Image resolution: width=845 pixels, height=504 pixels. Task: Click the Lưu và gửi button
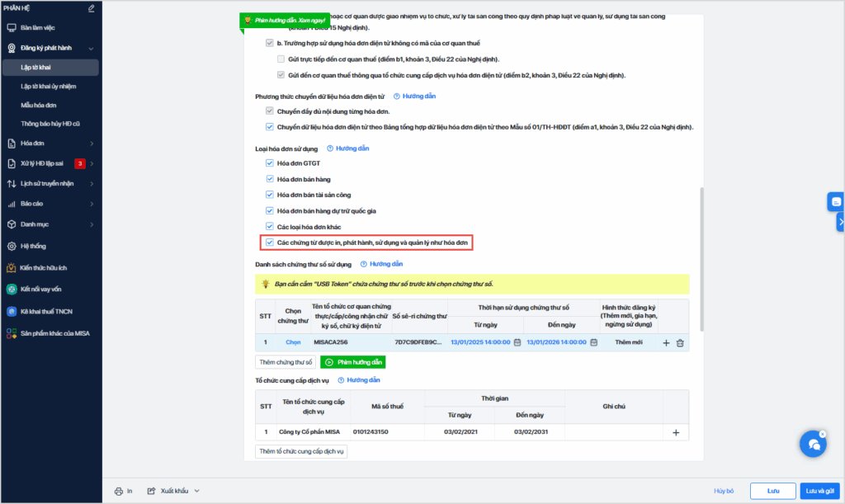point(819,491)
